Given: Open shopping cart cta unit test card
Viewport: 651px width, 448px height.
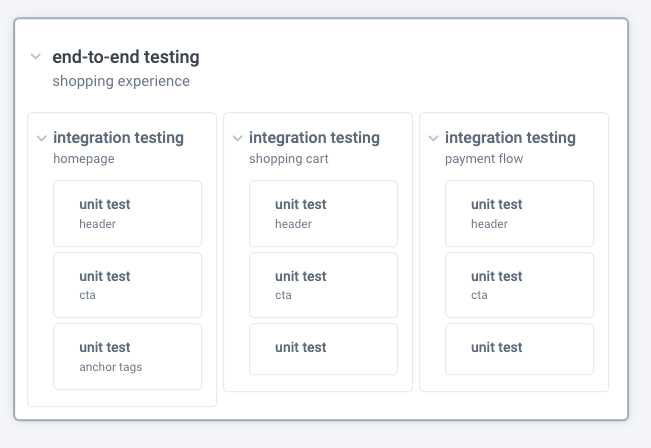Looking at the screenshot, I should tap(323, 285).
